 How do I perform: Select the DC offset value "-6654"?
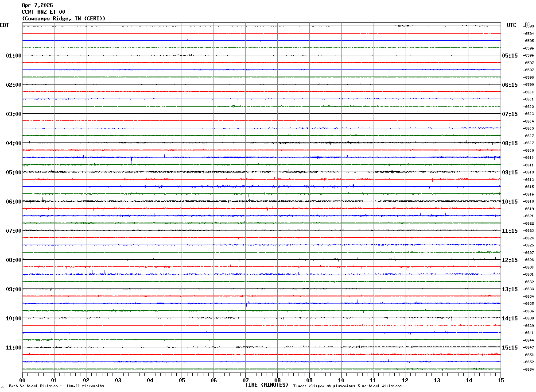pyautogui.click(x=528, y=369)
